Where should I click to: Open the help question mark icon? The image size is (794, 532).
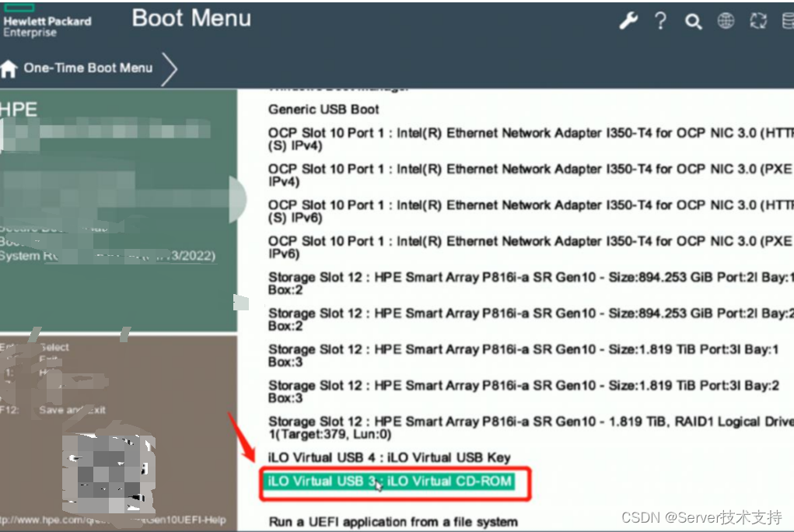[660, 21]
